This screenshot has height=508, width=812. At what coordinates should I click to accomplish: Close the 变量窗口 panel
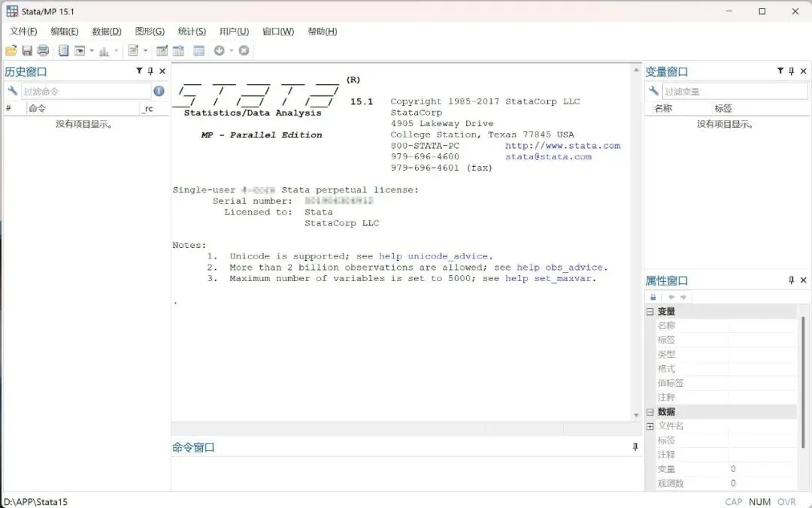coord(804,71)
